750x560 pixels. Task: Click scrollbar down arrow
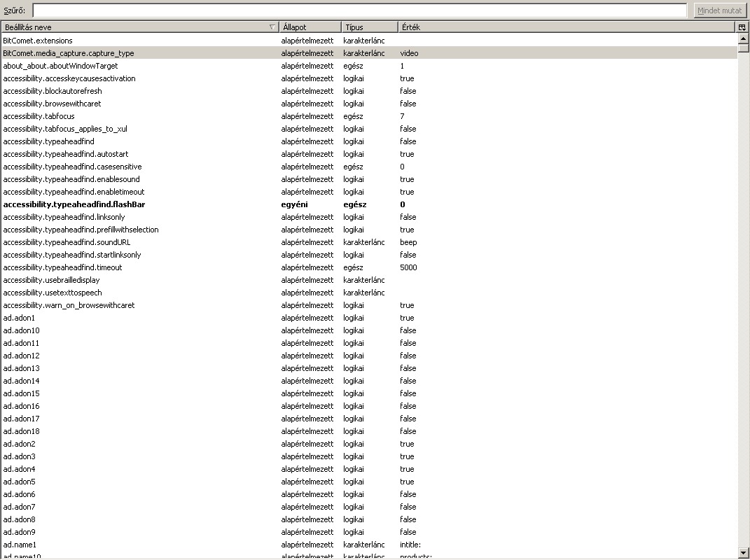[x=743, y=553]
